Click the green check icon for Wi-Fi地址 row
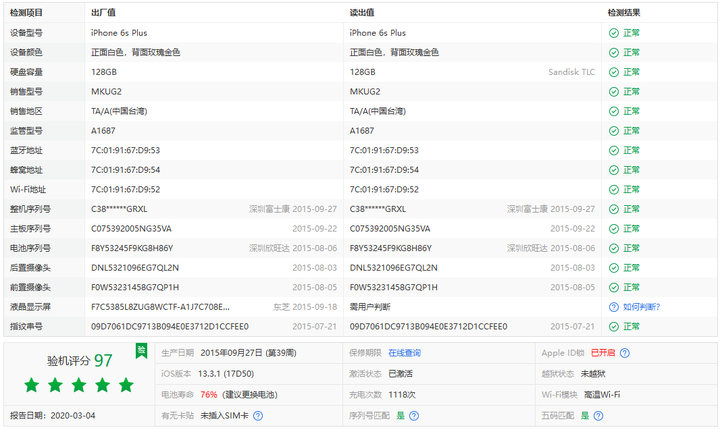 point(613,190)
